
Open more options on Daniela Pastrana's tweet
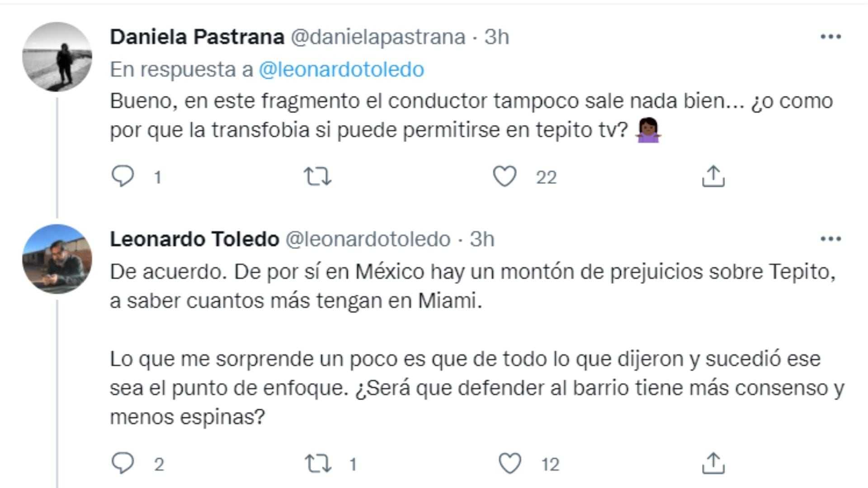tap(830, 37)
